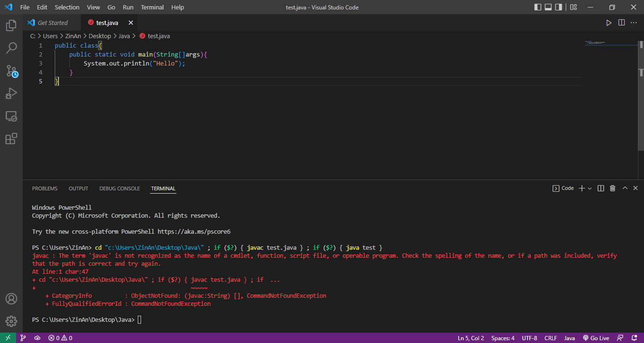Image resolution: width=644 pixels, height=343 pixels.
Task: Create a new terminal with plus icon
Action: pos(582,188)
